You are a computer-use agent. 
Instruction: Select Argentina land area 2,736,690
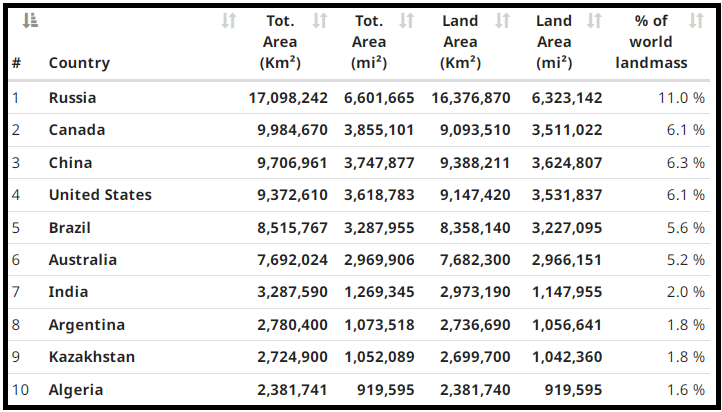[x=475, y=325]
